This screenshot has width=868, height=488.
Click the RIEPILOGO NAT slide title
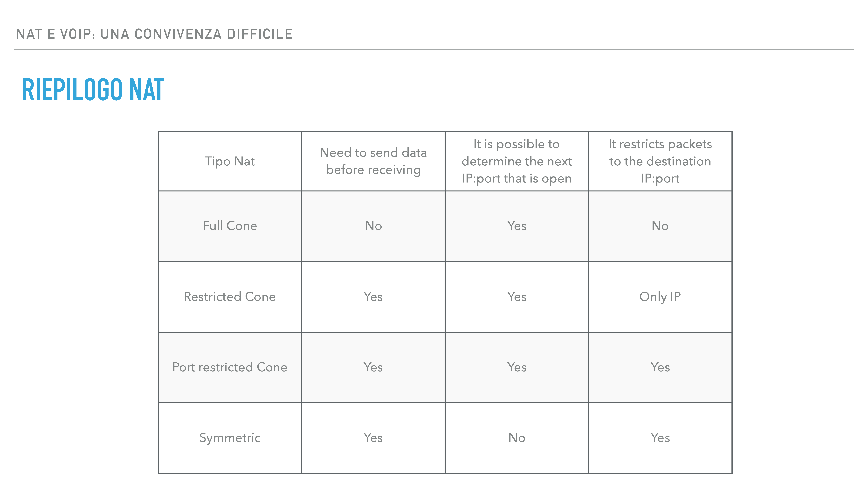coord(93,90)
